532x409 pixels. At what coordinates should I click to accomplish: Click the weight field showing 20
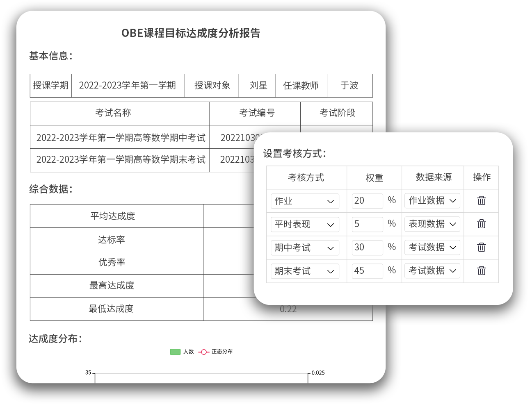point(367,201)
